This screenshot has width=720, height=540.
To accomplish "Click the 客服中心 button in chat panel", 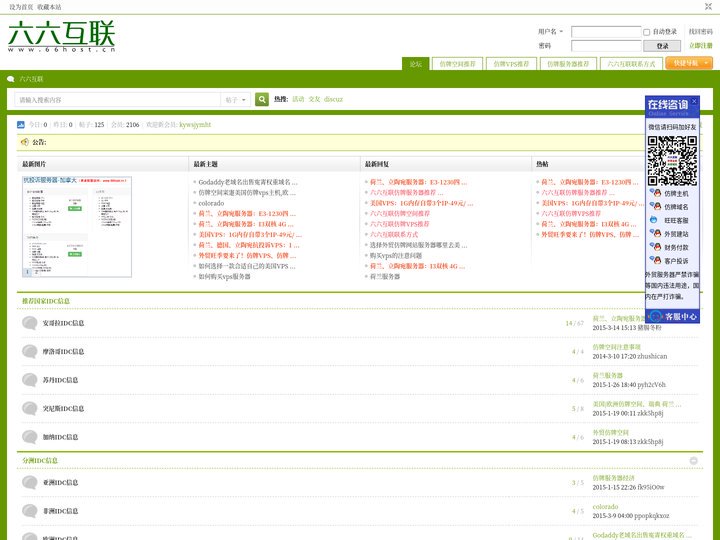I will tap(672, 316).
